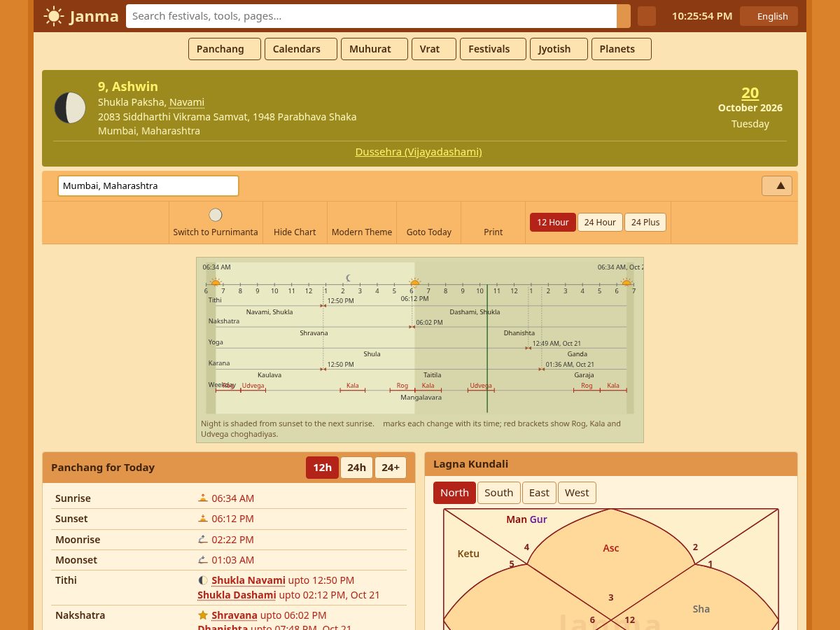
Task: Click the date number 20 link
Action: pyautogui.click(x=750, y=92)
